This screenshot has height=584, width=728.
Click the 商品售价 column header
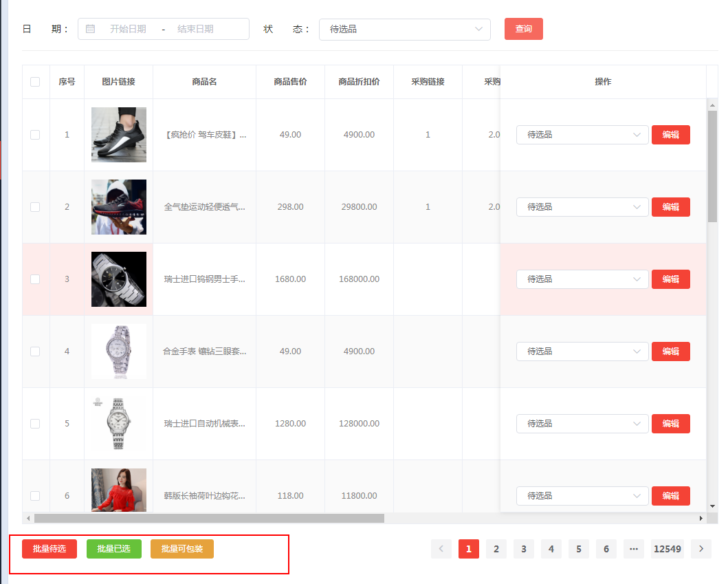(290, 82)
